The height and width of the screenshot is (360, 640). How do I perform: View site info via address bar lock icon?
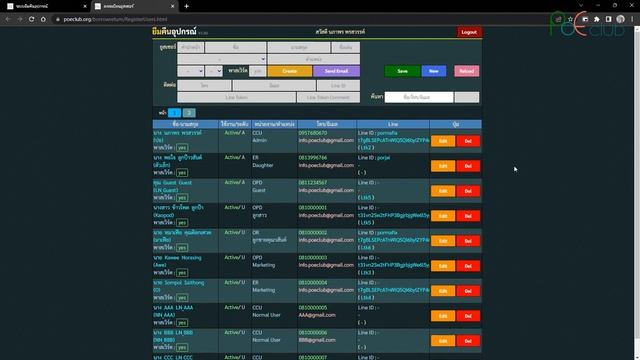click(58, 19)
